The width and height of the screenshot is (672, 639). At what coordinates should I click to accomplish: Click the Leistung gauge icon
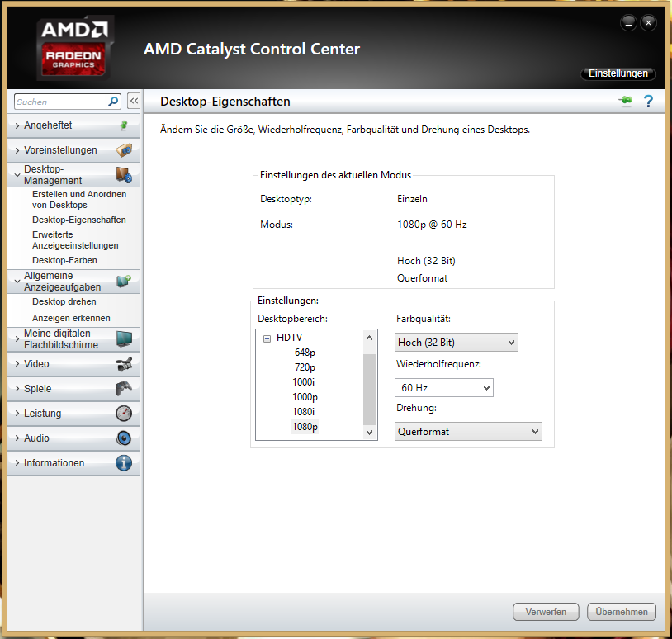point(124,413)
